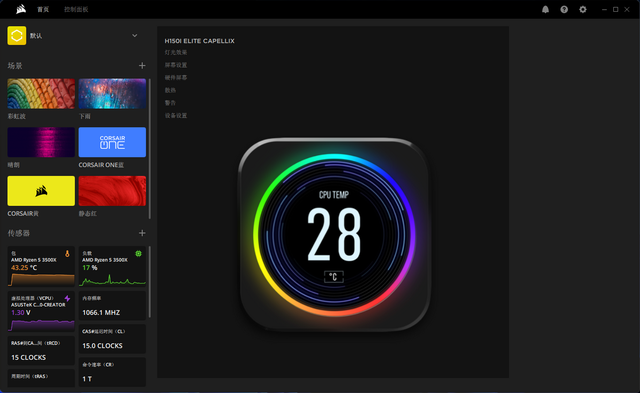The width and height of the screenshot is (640, 393).
Task: Switch to the 首页 home tab
Action: 43,9
